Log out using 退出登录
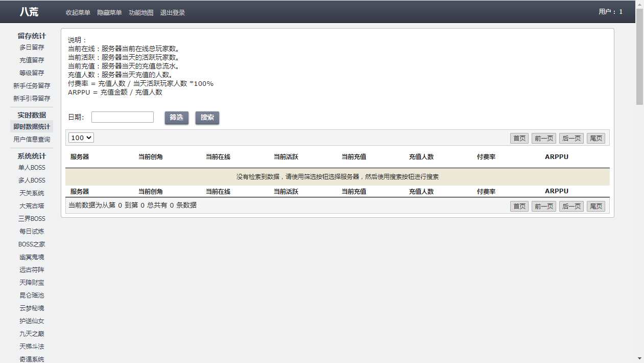The image size is (644, 363). [173, 12]
